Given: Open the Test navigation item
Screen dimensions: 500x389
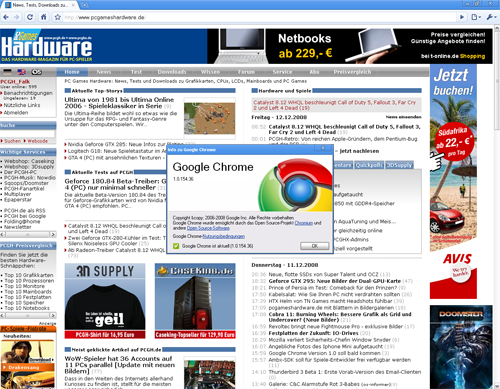Looking at the screenshot, I should point(136,72).
